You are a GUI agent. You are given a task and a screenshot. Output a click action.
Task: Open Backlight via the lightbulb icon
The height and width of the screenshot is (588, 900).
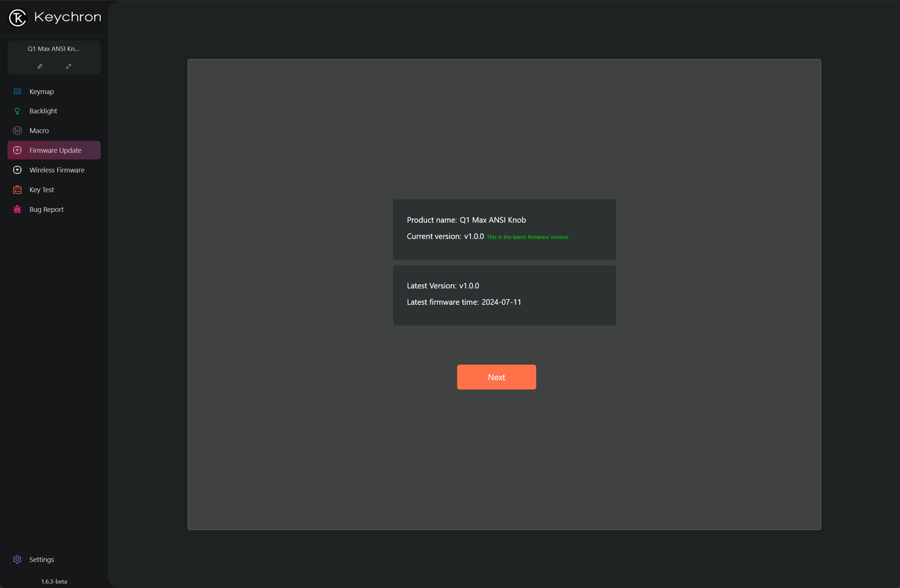point(17,111)
